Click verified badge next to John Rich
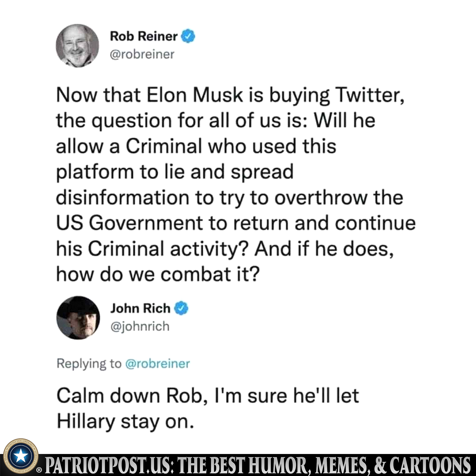Viewport: 476px width, 476px height. click(181, 308)
